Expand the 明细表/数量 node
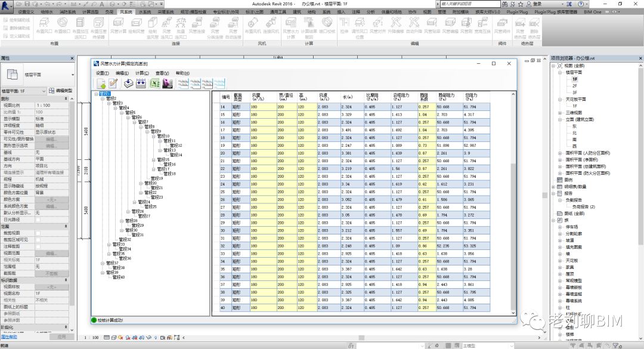This screenshot has height=349, width=644. (553, 187)
